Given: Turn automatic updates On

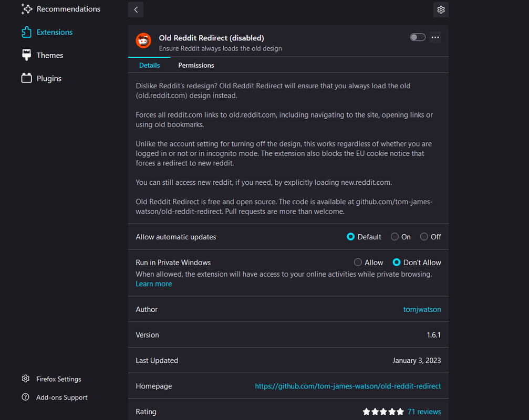Looking at the screenshot, I should point(395,237).
